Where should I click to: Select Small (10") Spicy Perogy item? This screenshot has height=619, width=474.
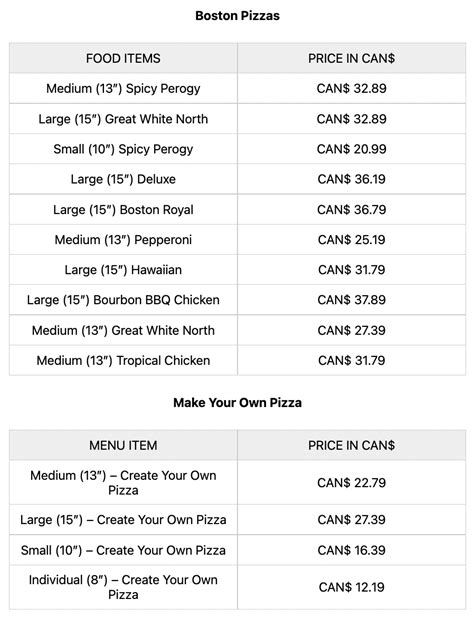click(123, 149)
